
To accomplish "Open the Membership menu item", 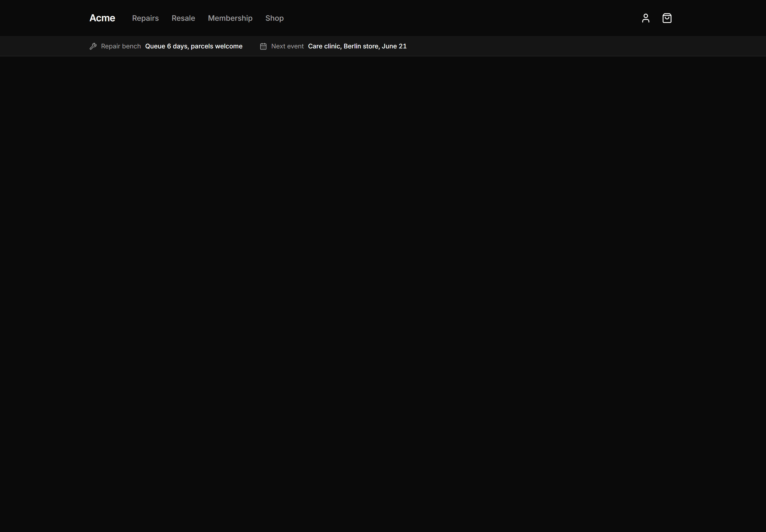I will 230,18.
